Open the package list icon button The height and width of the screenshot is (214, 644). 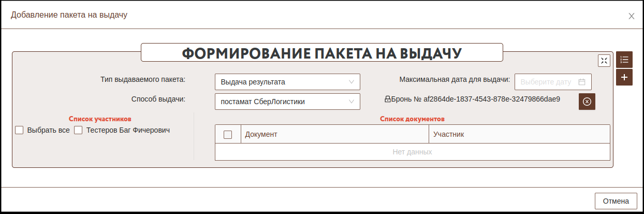pos(624,60)
